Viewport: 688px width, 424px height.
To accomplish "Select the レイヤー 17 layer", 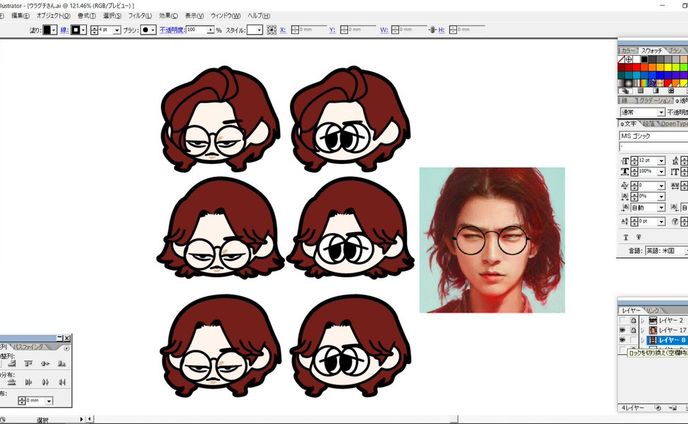I will tap(669, 329).
